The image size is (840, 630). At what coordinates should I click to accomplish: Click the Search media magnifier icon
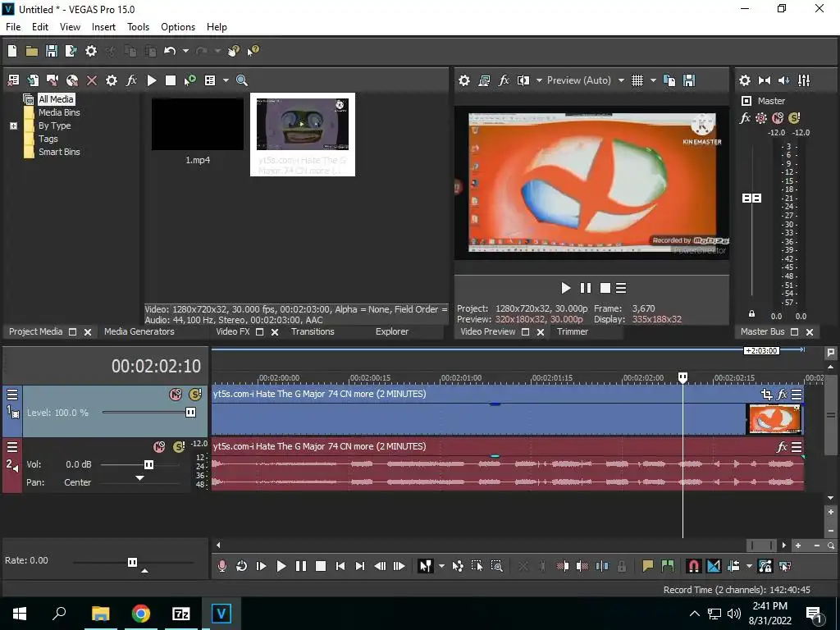tap(242, 80)
